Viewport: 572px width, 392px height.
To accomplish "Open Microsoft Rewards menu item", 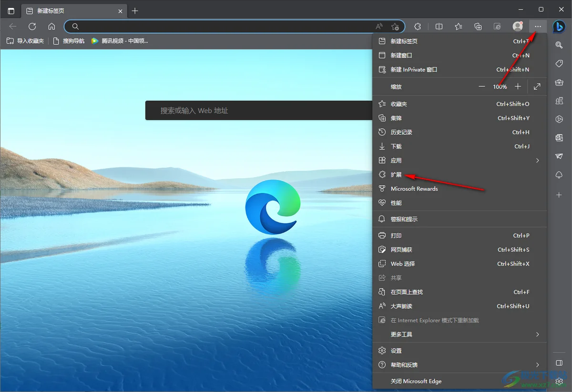I will coord(460,189).
